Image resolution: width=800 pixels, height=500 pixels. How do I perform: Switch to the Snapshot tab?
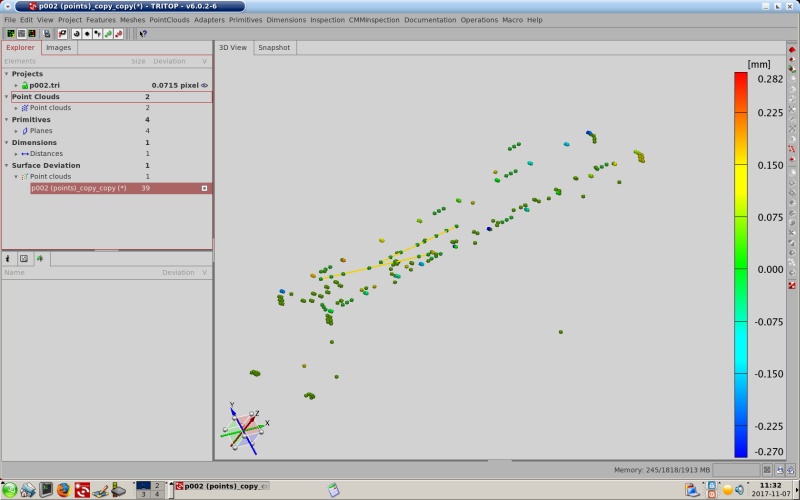tap(274, 47)
